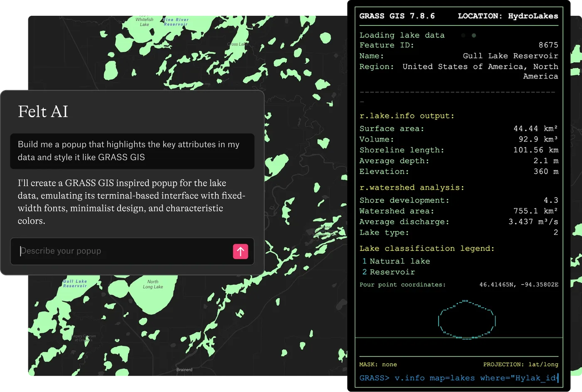This screenshot has height=392, width=582.
Task: Click the 'r.watershed analysis:' section heading
Action: (x=412, y=188)
